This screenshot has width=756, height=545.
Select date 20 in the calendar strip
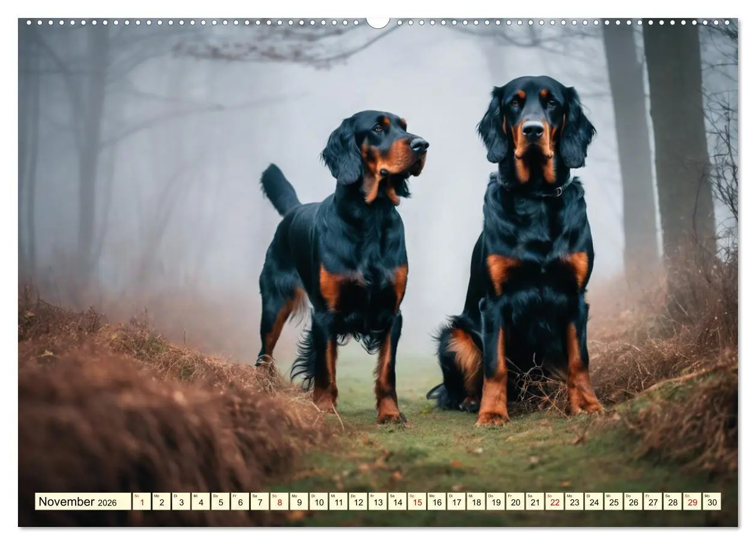tap(515, 502)
